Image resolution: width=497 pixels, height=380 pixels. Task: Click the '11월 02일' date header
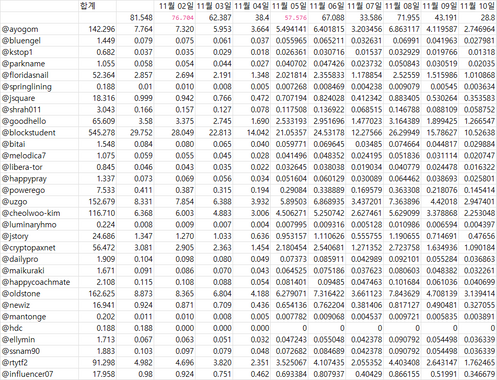[176, 6]
